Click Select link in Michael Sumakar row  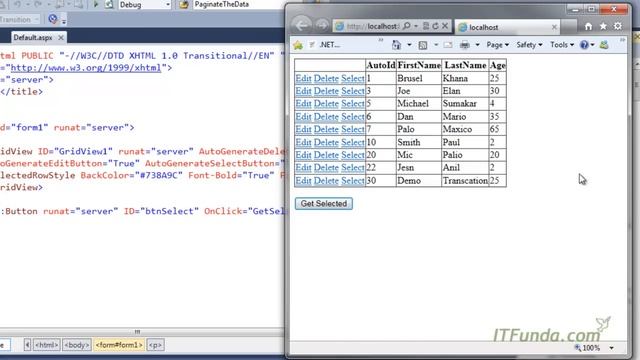click(x=353, y=104)
